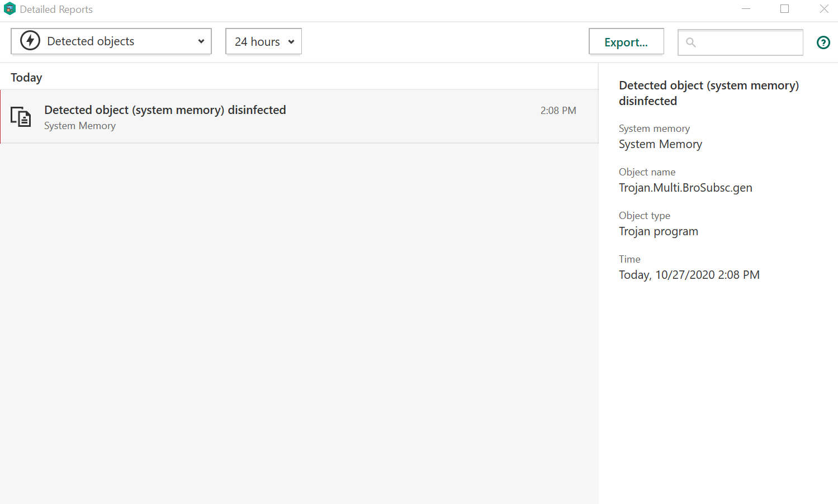Click the 2:08 PM timestamp on the entry

(558, 111)
